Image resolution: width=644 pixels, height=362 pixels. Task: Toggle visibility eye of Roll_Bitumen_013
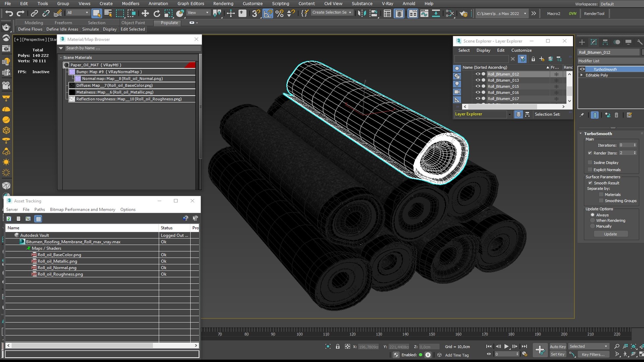pyautogui.click(x=478, y=80)
